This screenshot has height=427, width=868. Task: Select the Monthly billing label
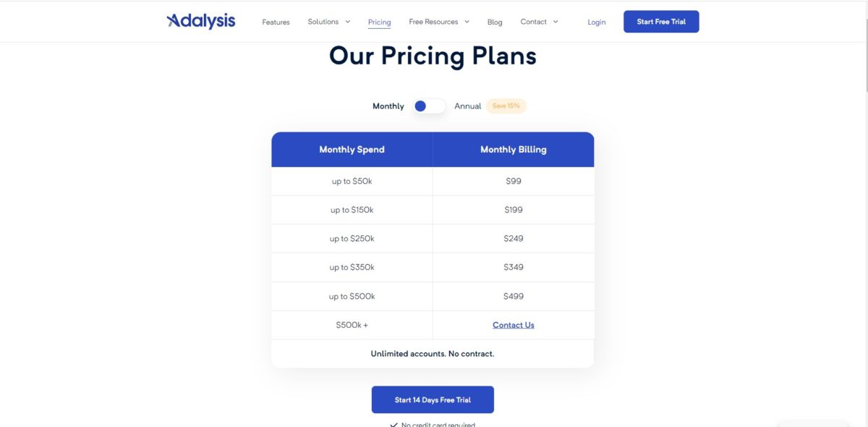[388, 106]
